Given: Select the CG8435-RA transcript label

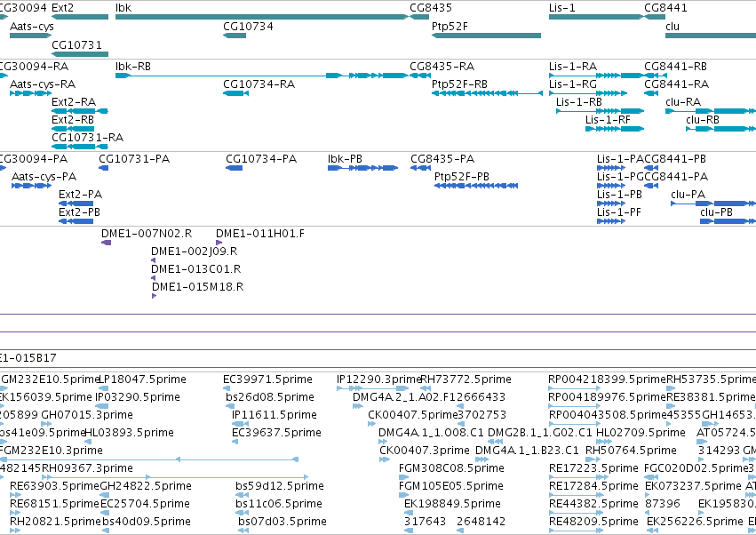Looking at the screenshot, I should (442, 66).
